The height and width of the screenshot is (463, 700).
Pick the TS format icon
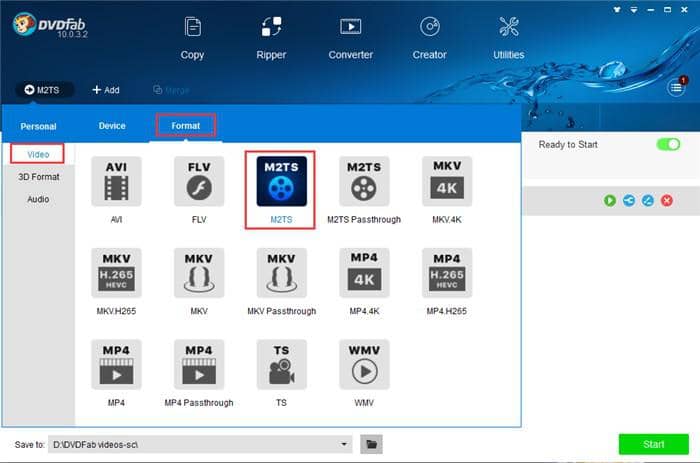[281, 364]
